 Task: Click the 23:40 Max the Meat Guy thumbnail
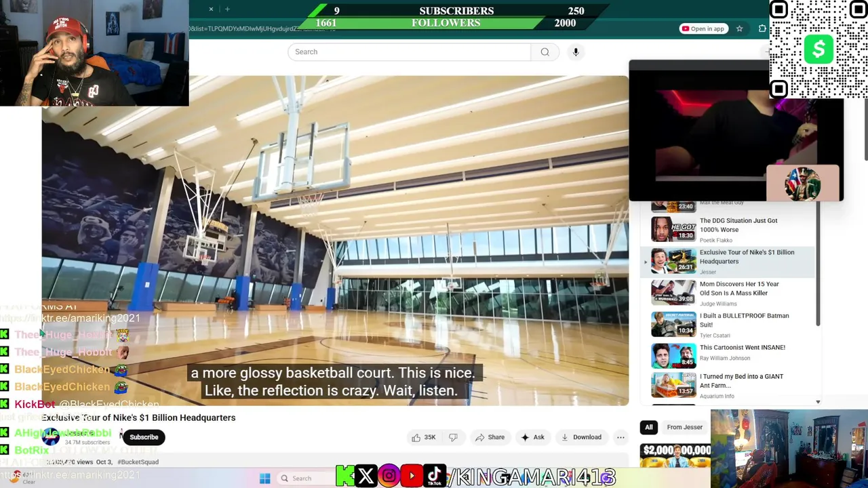click(x=673, y=207)
